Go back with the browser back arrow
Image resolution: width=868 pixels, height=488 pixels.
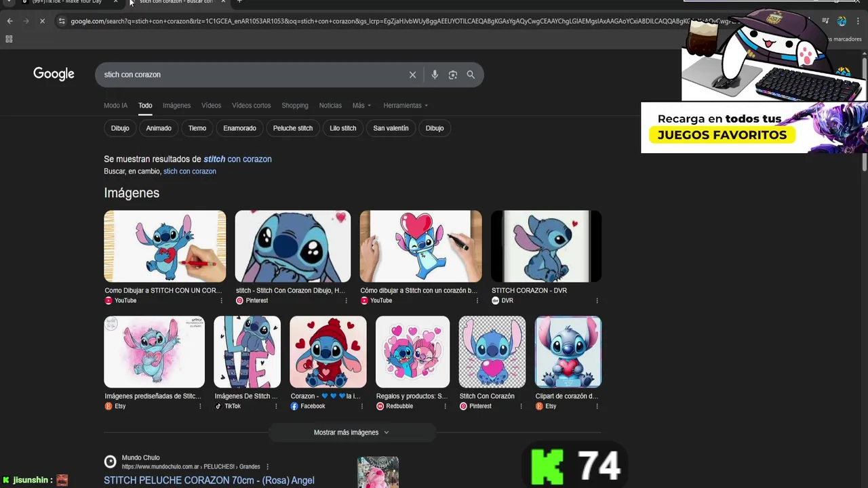[9, 21]
